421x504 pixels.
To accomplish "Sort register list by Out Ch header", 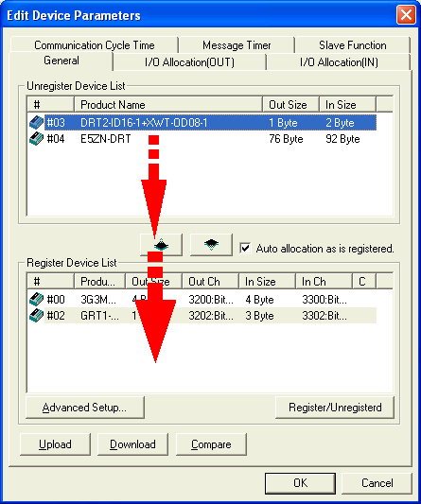I will pos(210,281).
